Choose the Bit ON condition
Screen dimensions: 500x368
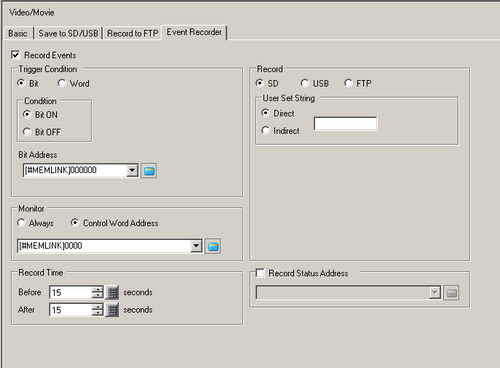pos(27,114)
